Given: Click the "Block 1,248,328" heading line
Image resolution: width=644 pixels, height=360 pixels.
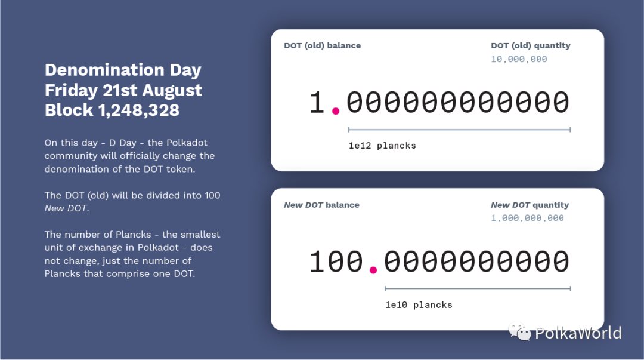Looking at the screenshot, I should coord(112,110).
